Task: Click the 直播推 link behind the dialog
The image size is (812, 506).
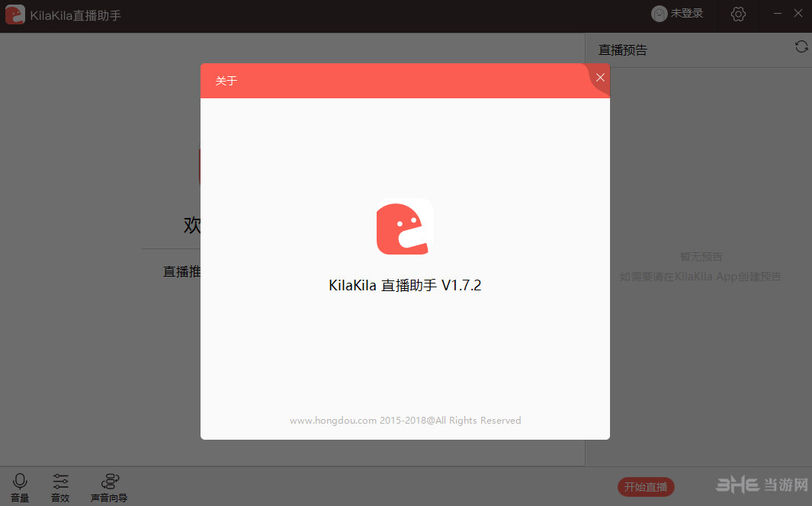Action: click(x=181, y=271)
